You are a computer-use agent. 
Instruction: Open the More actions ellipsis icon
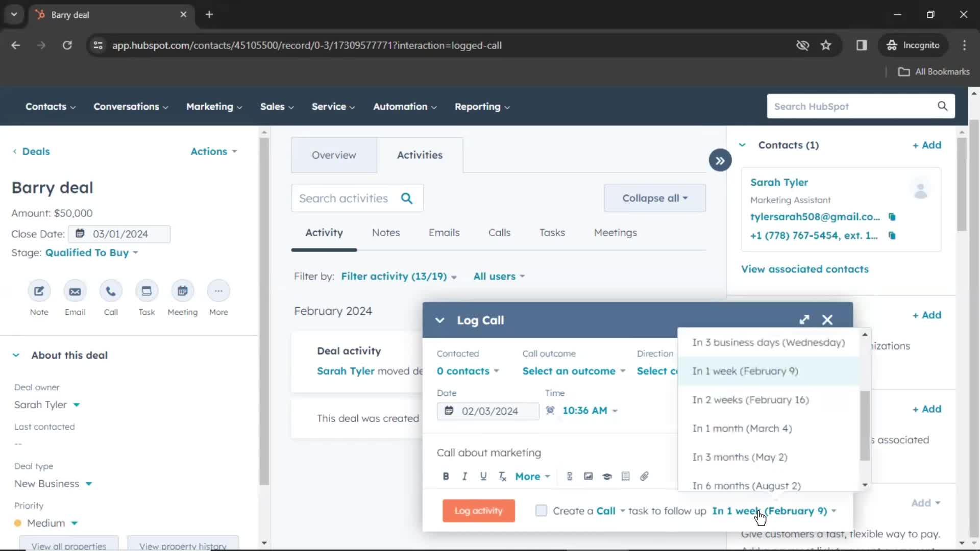click(x=218, y=291)
